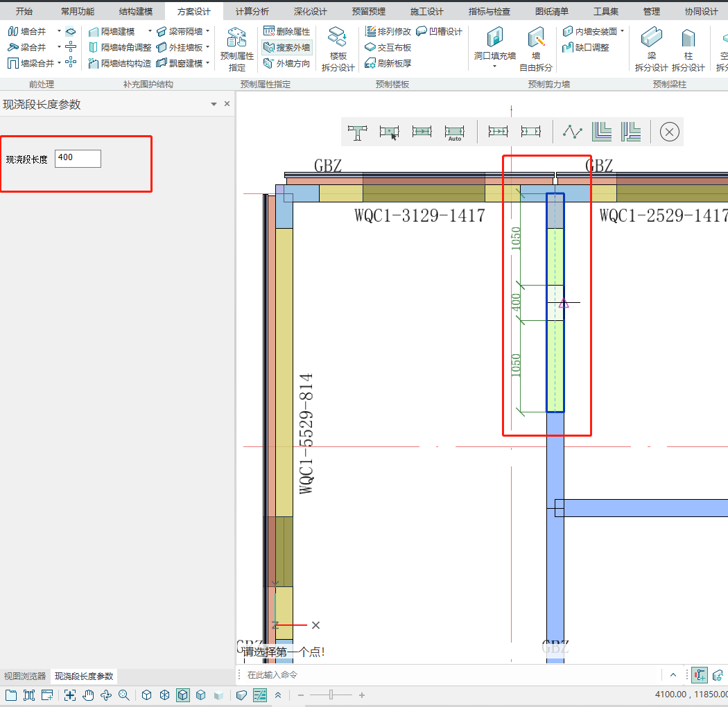Switch to the 深化设计 ribbon tab
This screenshot has height=707, width=728.
310,12
